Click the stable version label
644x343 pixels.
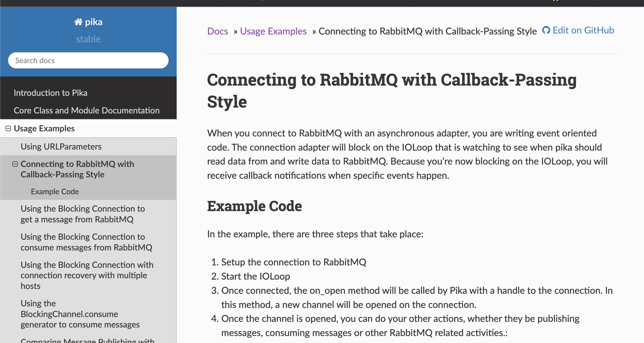(88, 39)
